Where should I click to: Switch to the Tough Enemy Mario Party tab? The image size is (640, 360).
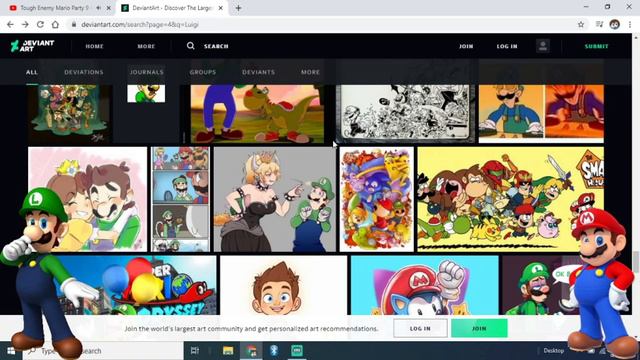coord(54,8)
